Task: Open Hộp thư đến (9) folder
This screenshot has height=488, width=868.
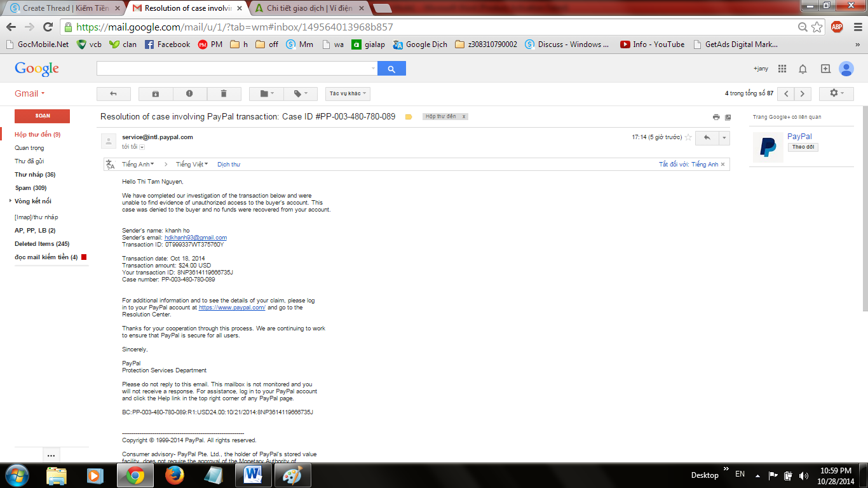Action: (x=37, y=135)
